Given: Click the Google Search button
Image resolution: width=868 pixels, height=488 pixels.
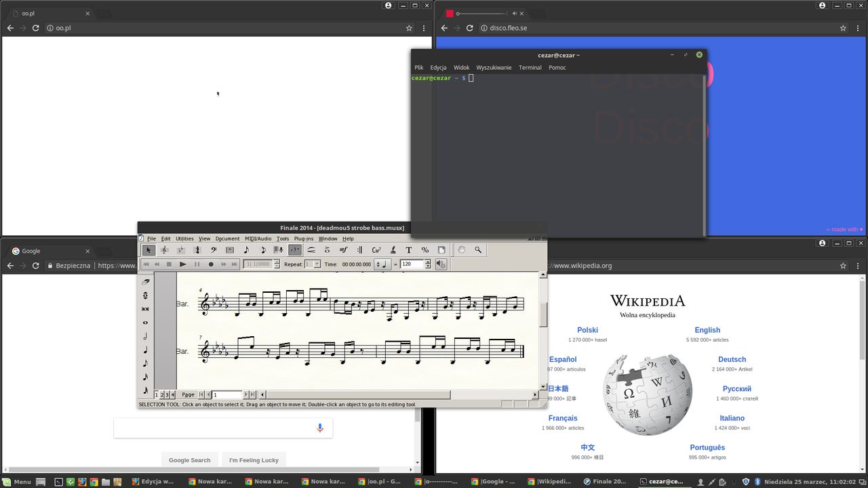Looking at the screenshot, I should 190,460.
